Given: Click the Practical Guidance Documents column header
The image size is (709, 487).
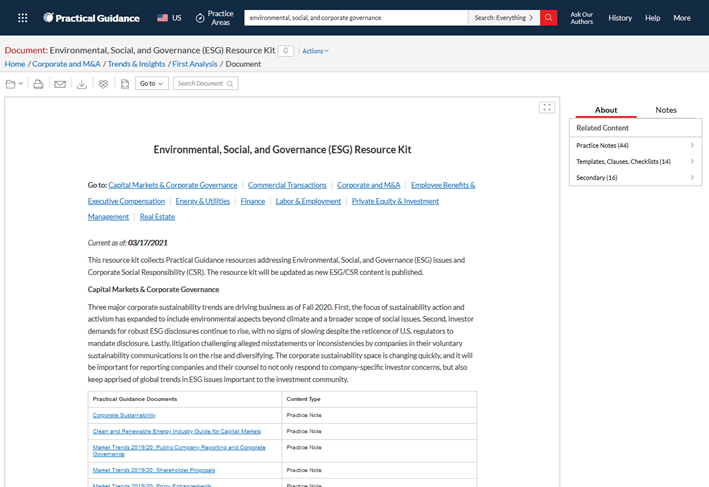Looking at the screenshot, I should [x=135, y=399].
